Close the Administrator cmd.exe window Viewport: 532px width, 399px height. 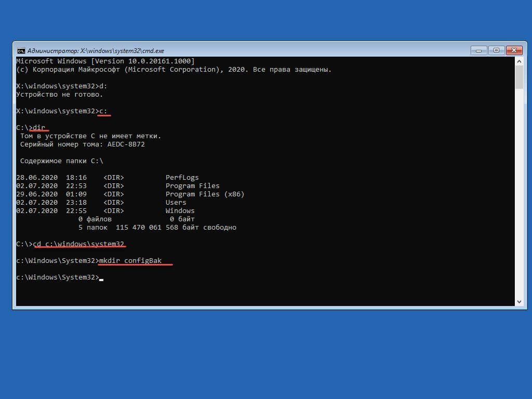[514, 50]
